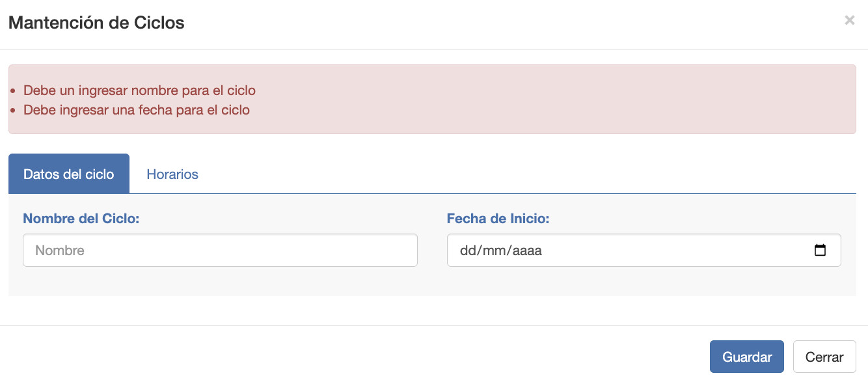Switch to the Horarios tab
868x380 pixels.
tap(172, 174)
